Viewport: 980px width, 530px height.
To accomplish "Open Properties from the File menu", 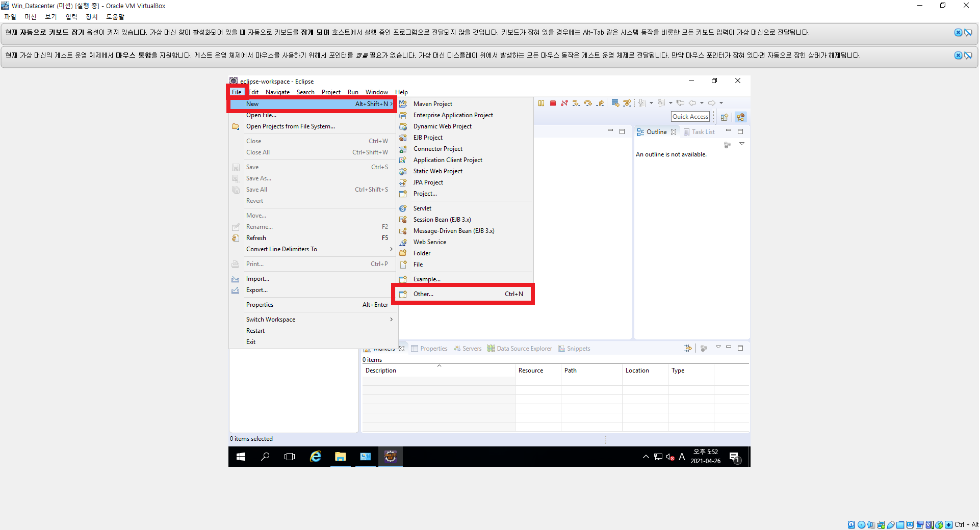I will coord(314,305).
